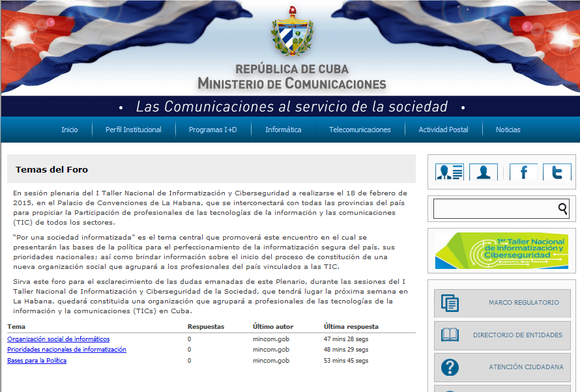Click the '47 mins 28 segs' cell
The image size is (580, 392).
pos(346,339)
